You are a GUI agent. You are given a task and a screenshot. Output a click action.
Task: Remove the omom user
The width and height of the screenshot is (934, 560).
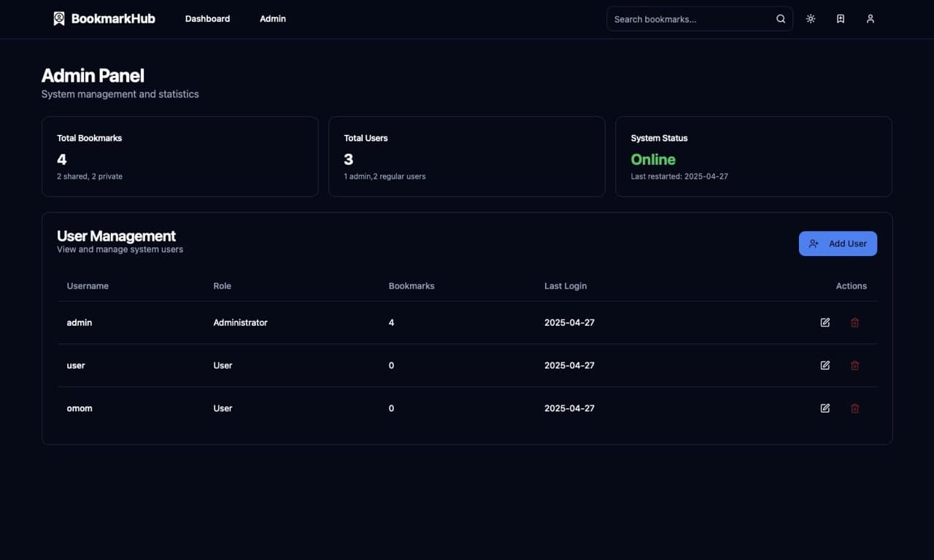[855, 408]
